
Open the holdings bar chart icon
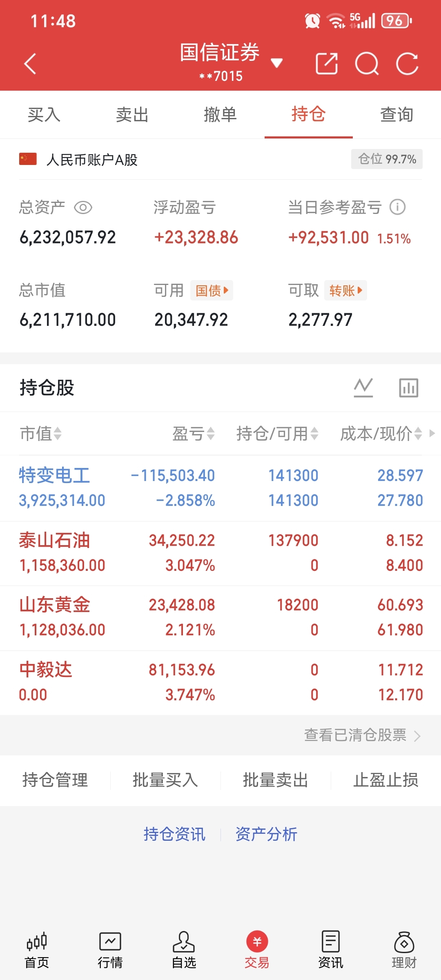pyautogui.click(x=408, y=388)
